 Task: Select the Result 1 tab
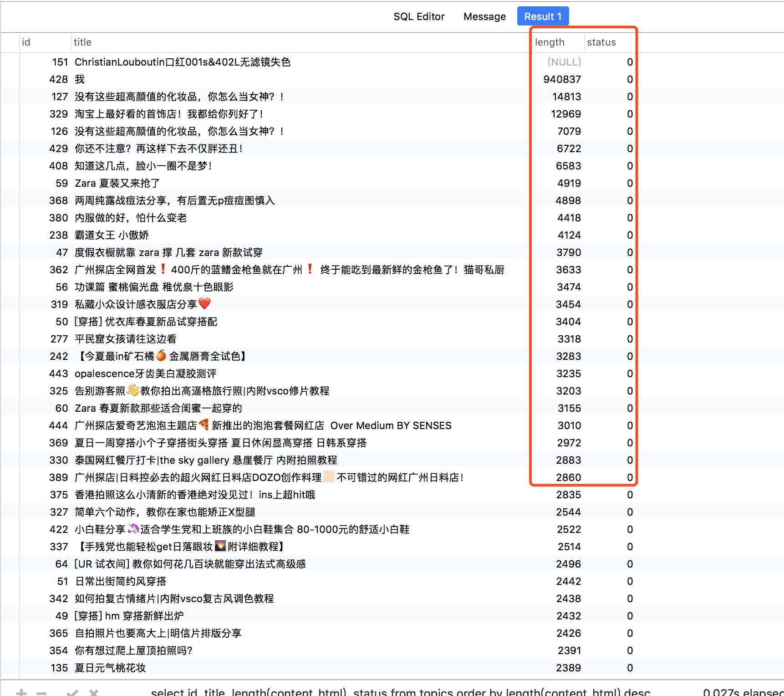542,16
